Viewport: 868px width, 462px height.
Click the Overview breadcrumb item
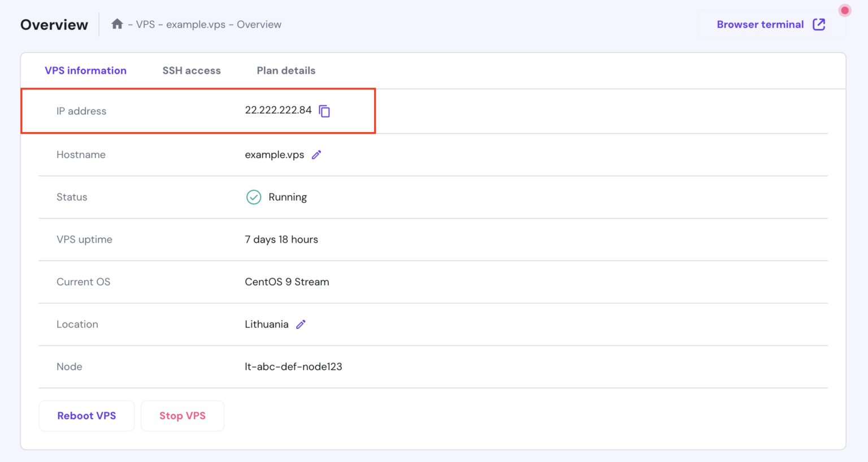click(259, 25)
